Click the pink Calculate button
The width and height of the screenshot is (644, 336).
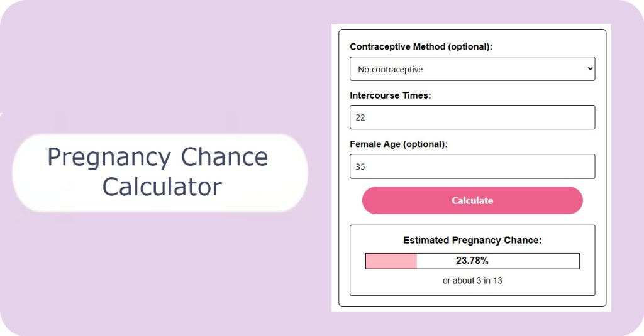[472, 200]
